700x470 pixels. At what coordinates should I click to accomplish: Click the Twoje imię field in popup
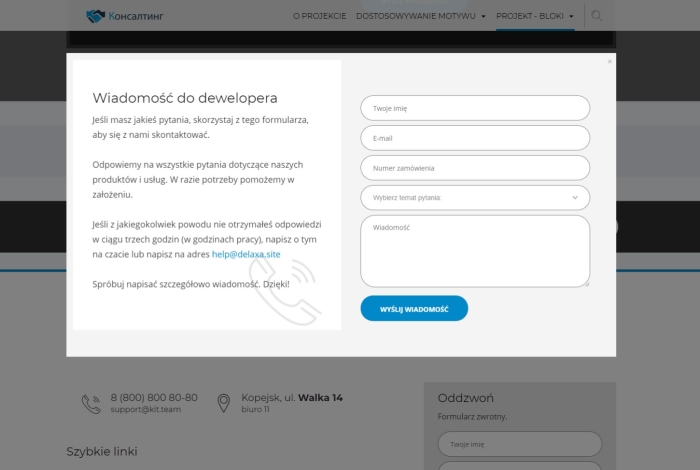pos(475,108)
